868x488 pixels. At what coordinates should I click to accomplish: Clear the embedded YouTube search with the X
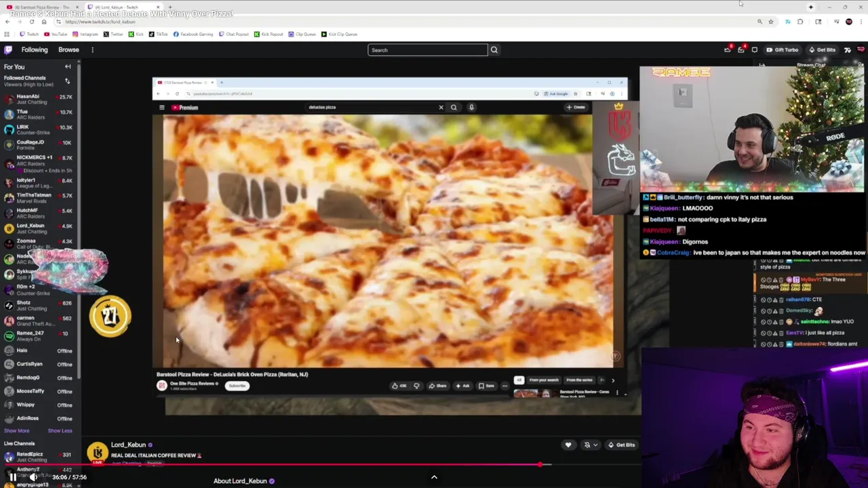[x=441, y=107]
